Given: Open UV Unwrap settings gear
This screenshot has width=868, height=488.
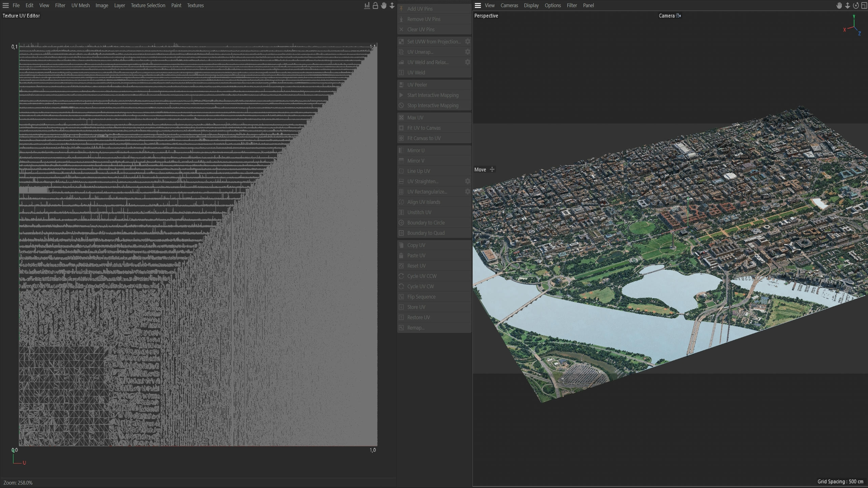Looking at the screenshot, I should point(468,52).
